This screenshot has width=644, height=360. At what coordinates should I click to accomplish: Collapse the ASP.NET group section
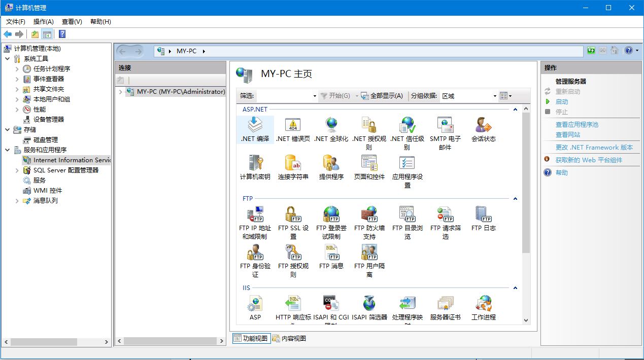tap(515, 110)
